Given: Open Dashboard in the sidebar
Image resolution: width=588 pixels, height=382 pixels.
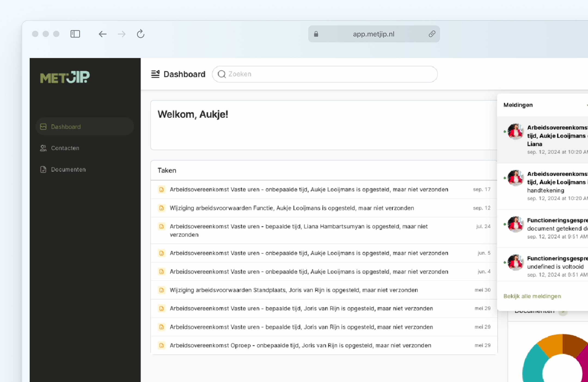Looking at the screenshot, I should coord(85,127).
